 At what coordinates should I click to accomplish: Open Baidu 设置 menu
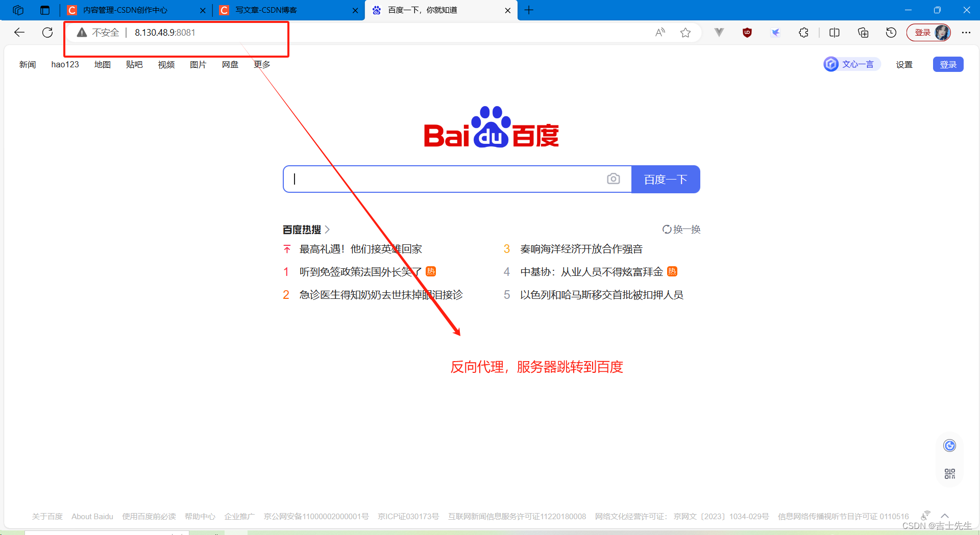tap(904, 64)
